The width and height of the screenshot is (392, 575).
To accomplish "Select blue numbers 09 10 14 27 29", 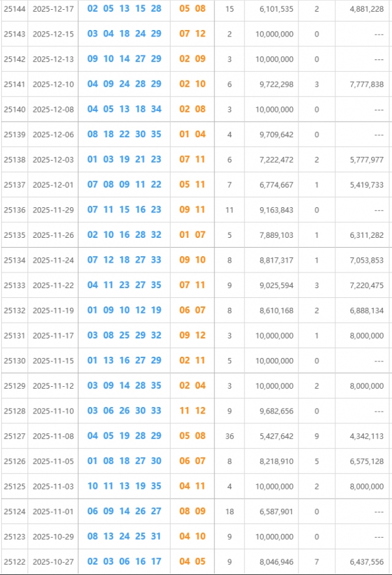I will [x=123, y=59].
